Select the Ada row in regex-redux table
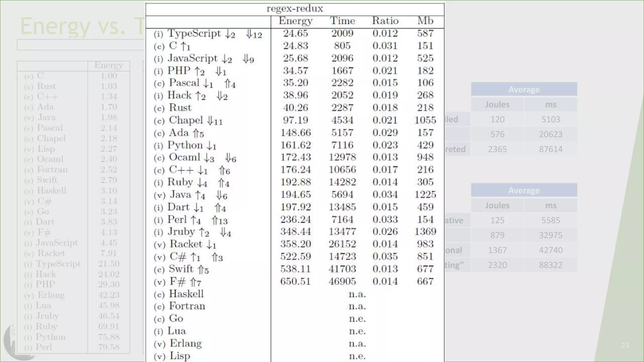Viewport: 644px width, 362px height. click(x=295, y=133)
